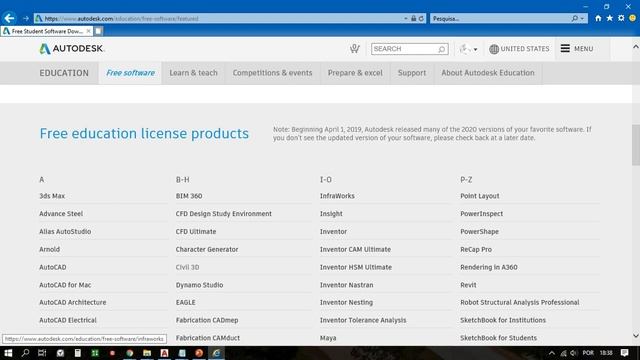Open the red AutoCAD taskbar icon
The width and height of the screenshot is (640, 360).
(x=164, y=353)
